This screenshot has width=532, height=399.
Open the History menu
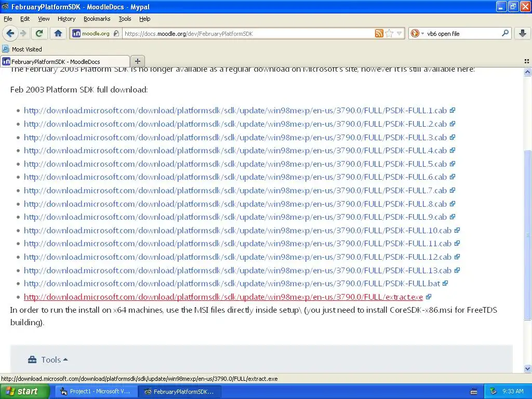click(66, 19)
